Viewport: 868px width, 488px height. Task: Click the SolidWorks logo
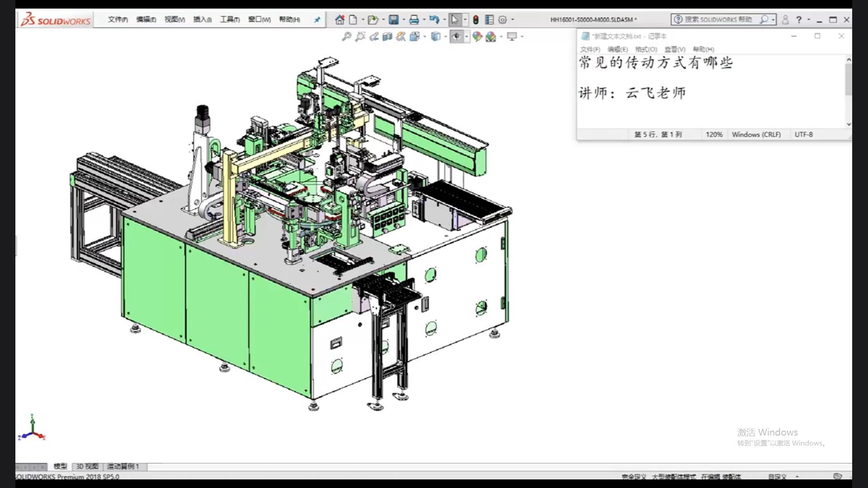56,19
